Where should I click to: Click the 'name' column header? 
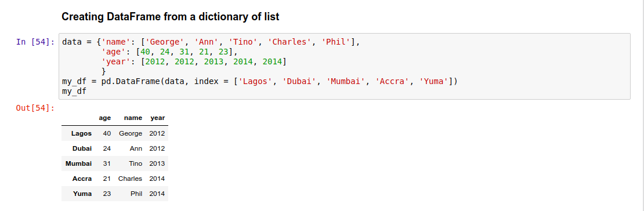tap(133, 118)
